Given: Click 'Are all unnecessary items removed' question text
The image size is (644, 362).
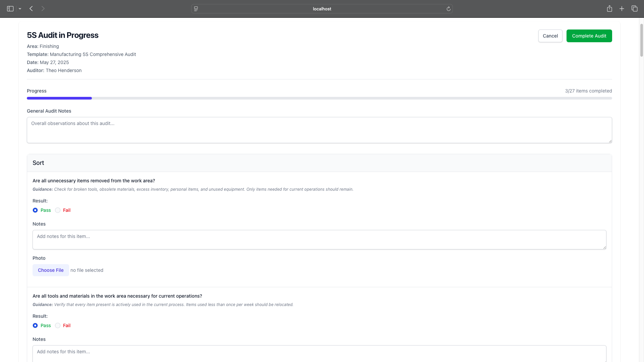Looking at the screenshot, I should pos(94,181).
